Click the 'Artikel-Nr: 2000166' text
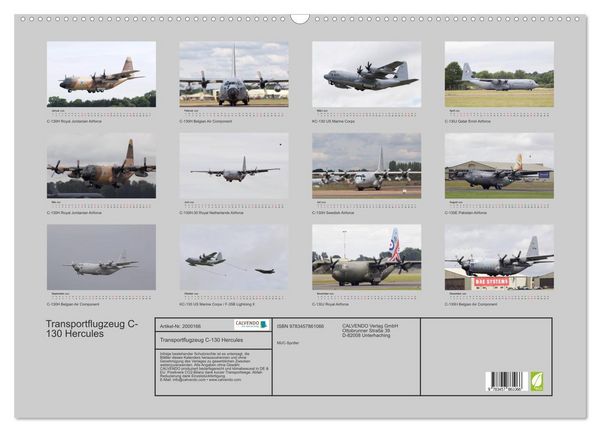This screenshot has height=432, width=600. click(180, 326)
